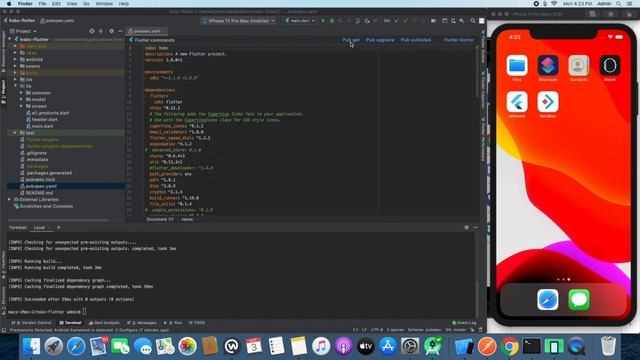
Task: Open Shortcuts app in iPhone simulator
Action: click(x=548, y=65)
